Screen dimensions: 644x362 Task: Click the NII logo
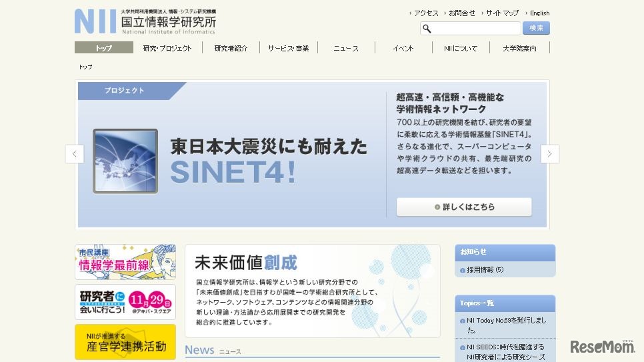coord(145,22)
